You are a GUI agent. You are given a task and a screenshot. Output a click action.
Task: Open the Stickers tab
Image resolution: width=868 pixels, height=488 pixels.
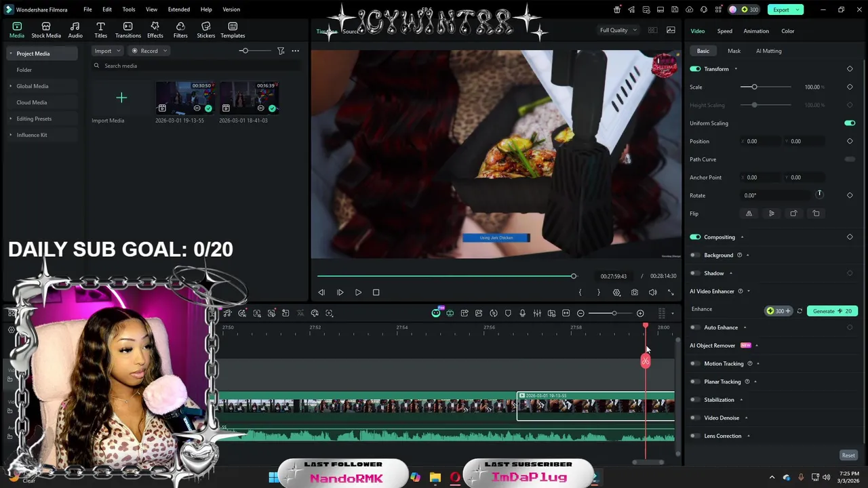[x=205, y=30]
